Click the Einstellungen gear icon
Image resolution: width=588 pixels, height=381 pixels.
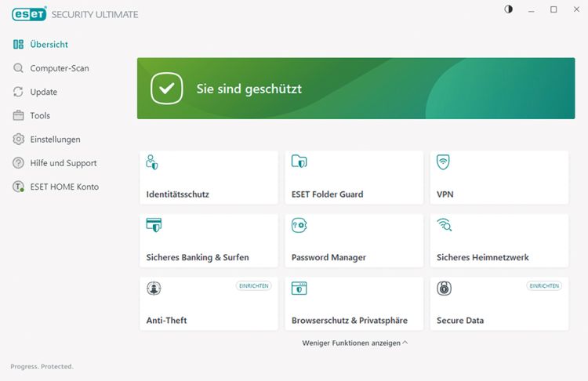(18, 139)
